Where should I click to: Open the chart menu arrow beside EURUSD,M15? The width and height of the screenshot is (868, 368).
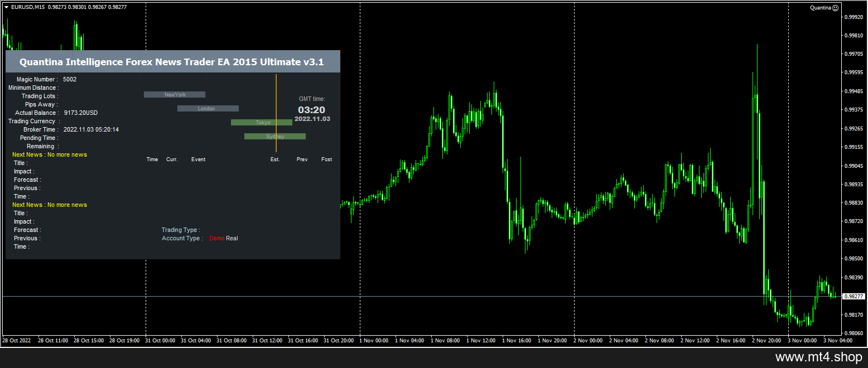(6, 7)
